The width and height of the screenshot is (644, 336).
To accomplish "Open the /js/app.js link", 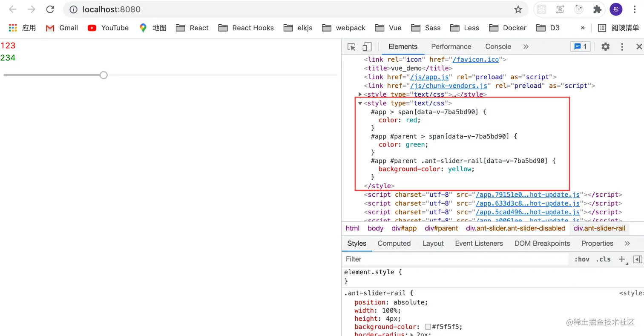I will point(428,77).
